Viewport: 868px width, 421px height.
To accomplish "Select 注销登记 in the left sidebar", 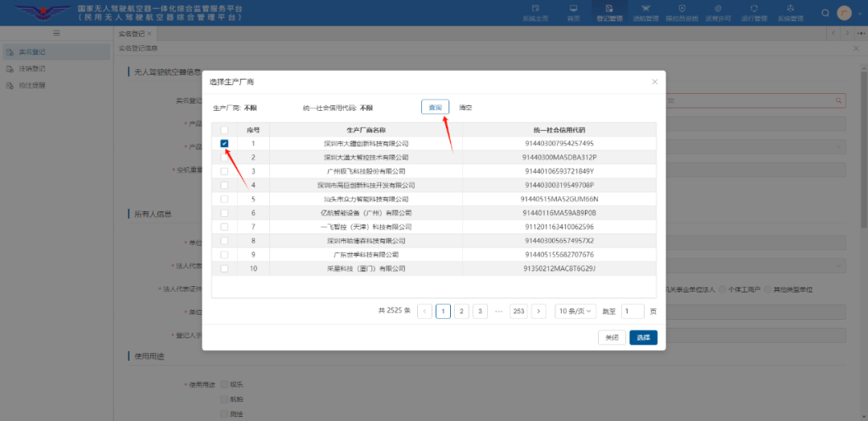I will [x=32, y=68].
